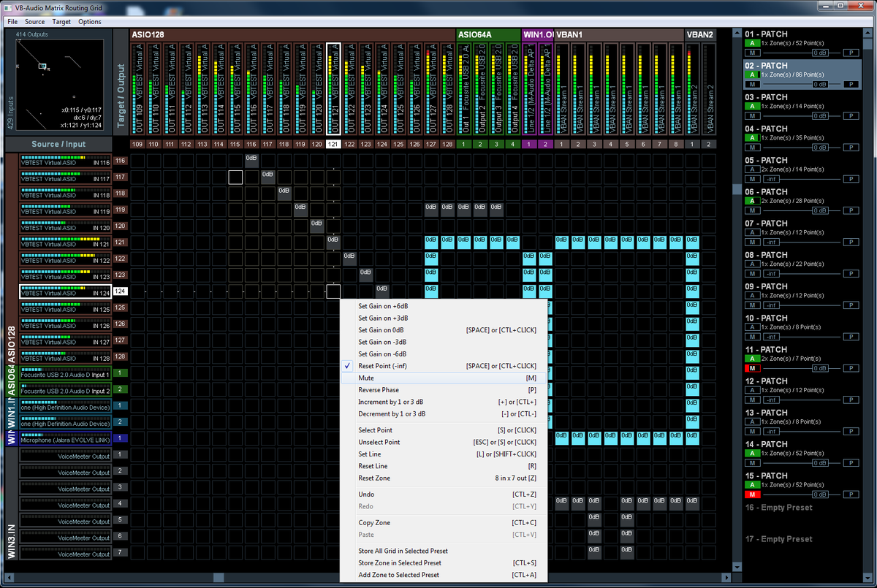Click the 0dB grid point on row 118

(x=284, y=193)
